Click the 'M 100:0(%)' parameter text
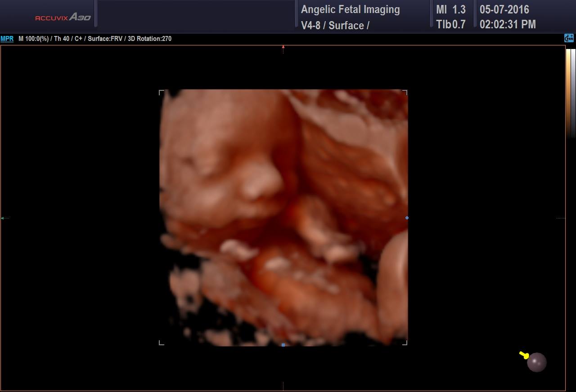 tap(33, 39)
